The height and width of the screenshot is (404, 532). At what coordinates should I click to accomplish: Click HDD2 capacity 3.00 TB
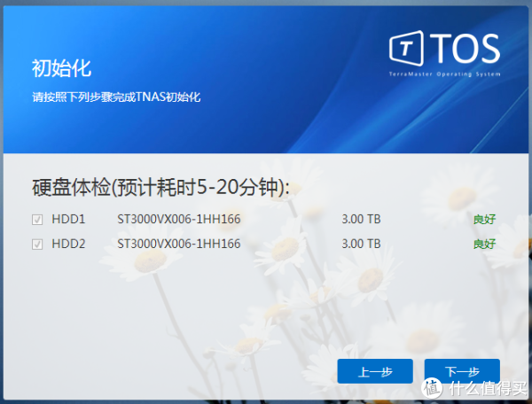(361, 244)
